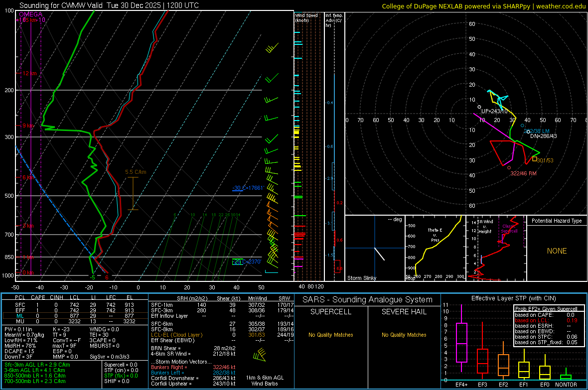Click the 'SFC-3km' shear table row
Image resolution: width=588 pixels, height=390 pixels.
coord(222,310)
